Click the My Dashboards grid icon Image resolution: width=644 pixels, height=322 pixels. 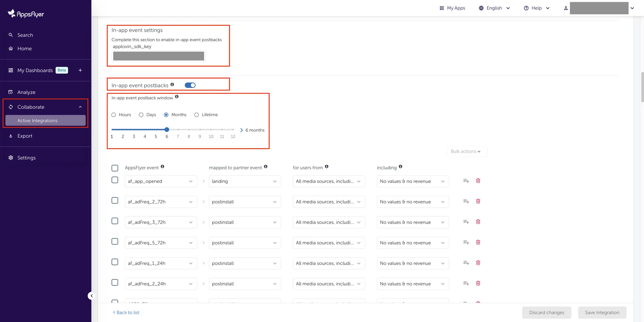click(11, 70)
